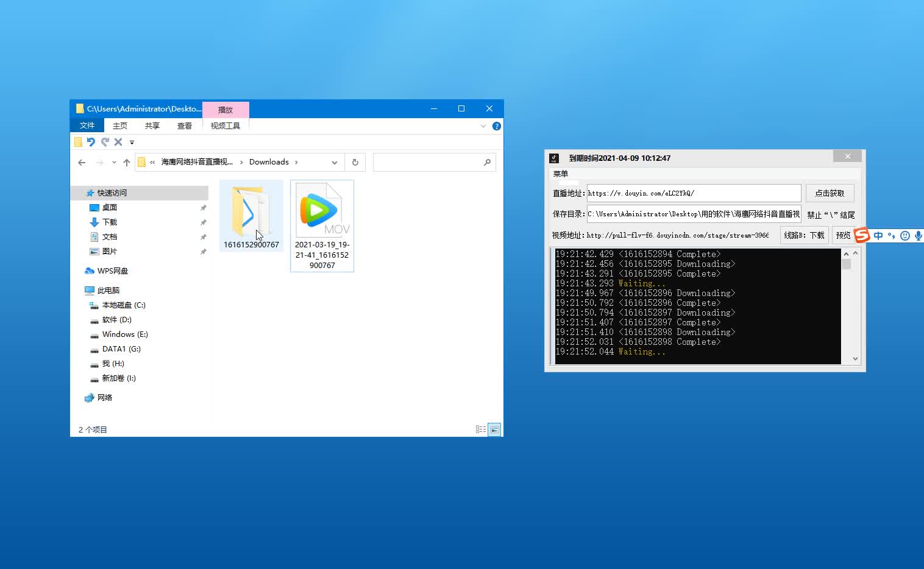This screenshot has width=924, height=569.
Task: Click the downloader app title icon
Action: click(x=554, y=158)
